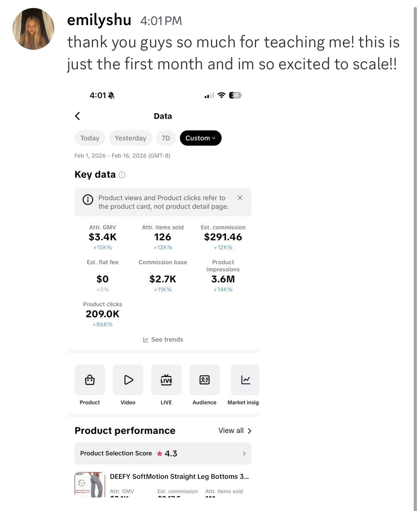Click the chat scrollbar on the right
Viewport: 420px width, 511px height.
415,258
